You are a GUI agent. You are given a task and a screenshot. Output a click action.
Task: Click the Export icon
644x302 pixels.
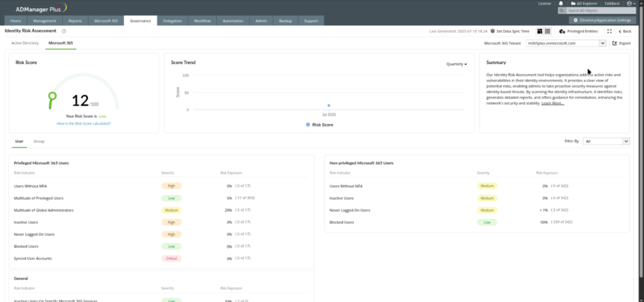(x=614, y=43)
